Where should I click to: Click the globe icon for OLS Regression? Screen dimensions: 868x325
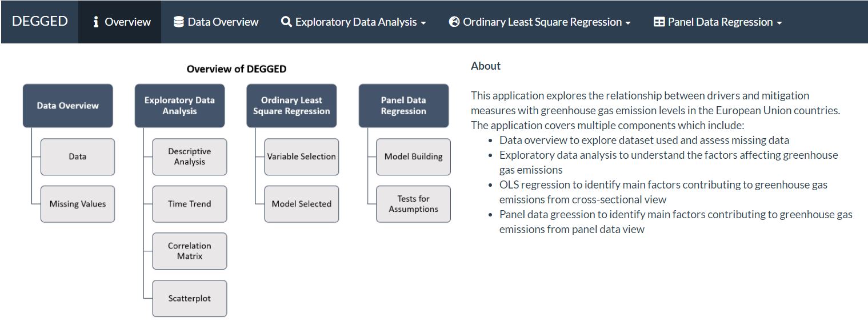[x=454, y=22]
